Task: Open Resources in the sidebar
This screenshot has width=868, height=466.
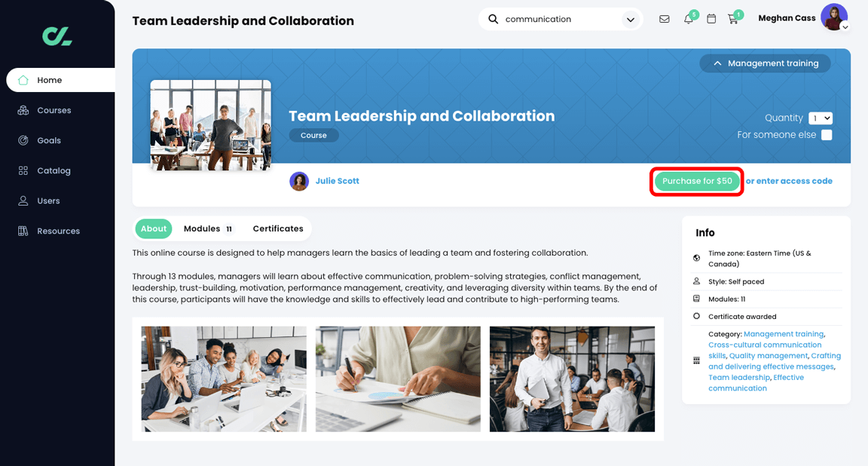Action: click(x=57, y=231)
